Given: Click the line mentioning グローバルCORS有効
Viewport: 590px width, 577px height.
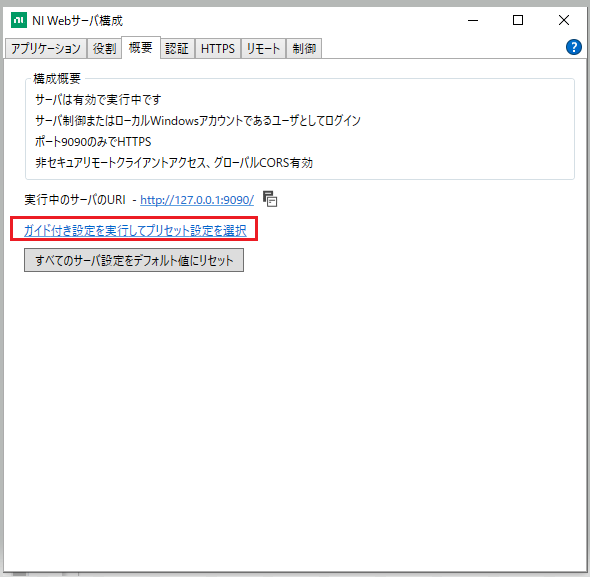Looking at the screenshot, I should pyautogui.click(x=174, y=163).
